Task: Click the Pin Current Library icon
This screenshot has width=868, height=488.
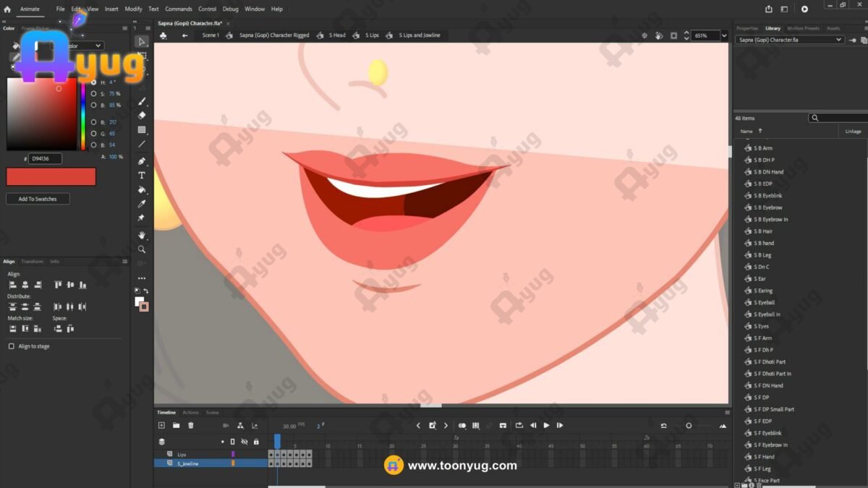Action: point(852,40)
